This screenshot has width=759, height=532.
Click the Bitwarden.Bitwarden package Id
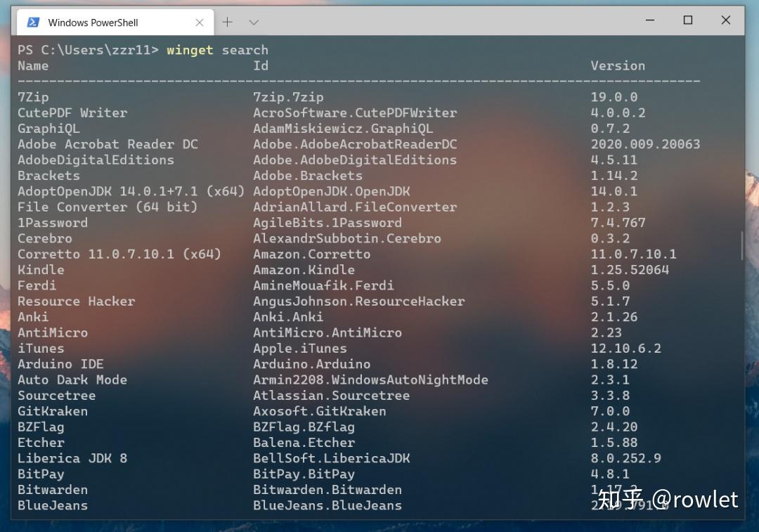[x=327, y=490]
